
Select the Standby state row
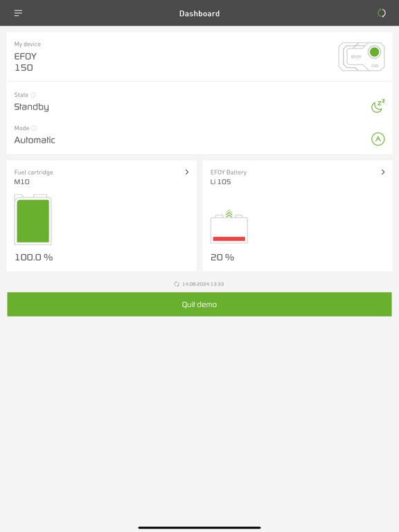(x=199, y=103)
